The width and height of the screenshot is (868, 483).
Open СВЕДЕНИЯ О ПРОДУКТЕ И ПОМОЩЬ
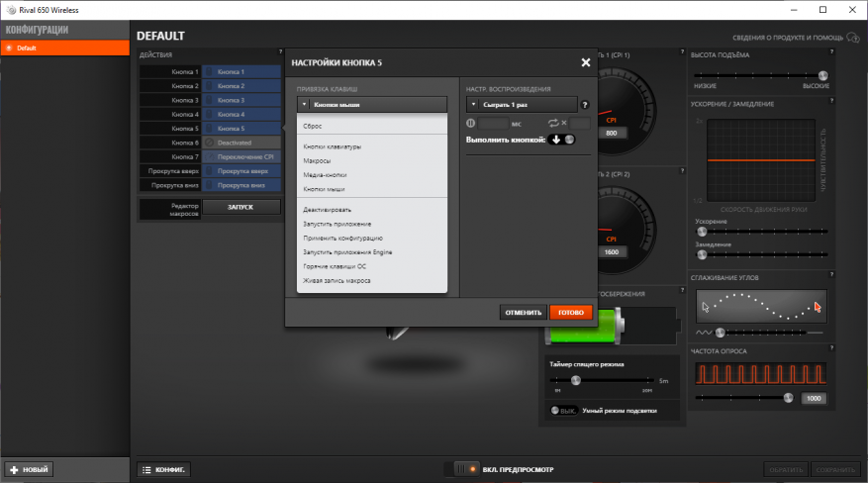coord(788,38)
